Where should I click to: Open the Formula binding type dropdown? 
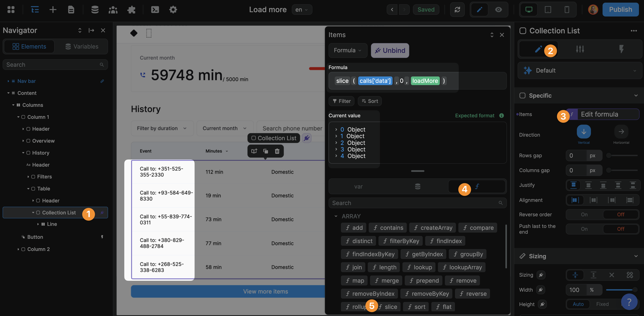click(x=348, y=50)
